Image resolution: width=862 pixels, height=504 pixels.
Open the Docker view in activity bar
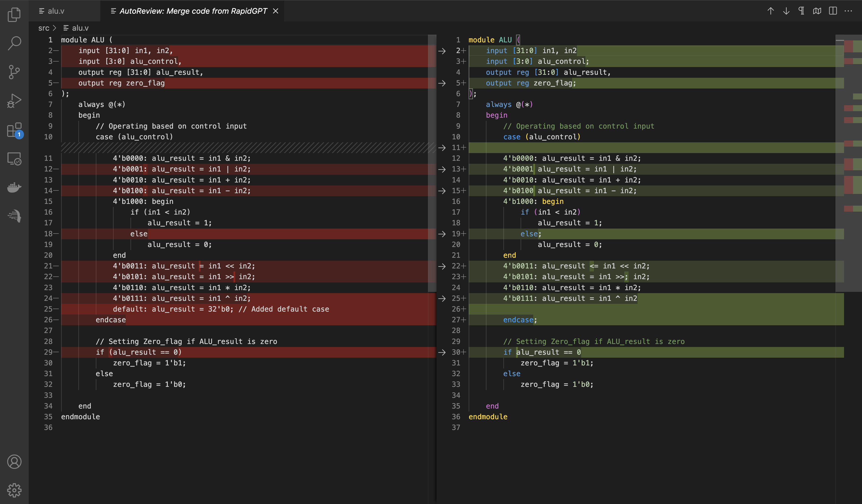pyautogui.click(x=14, y=187)
